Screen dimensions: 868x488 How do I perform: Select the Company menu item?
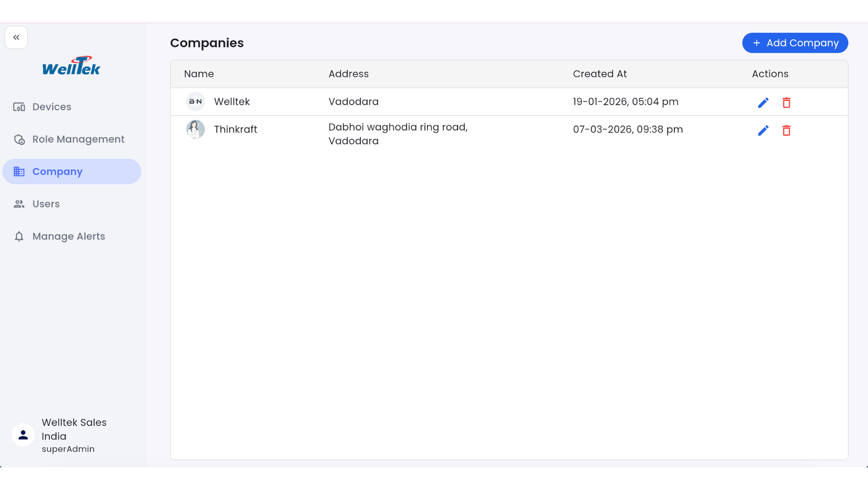(57, 172)
